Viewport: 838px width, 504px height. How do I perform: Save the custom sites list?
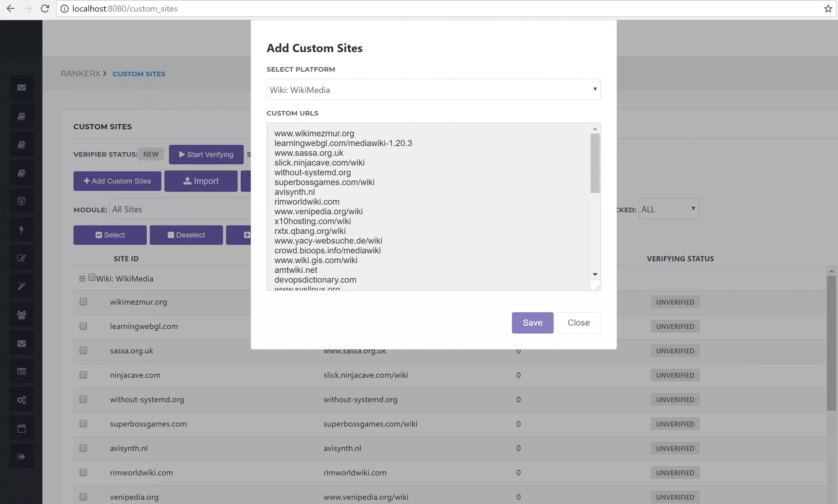pyautogui.click(x=532, y=323)
